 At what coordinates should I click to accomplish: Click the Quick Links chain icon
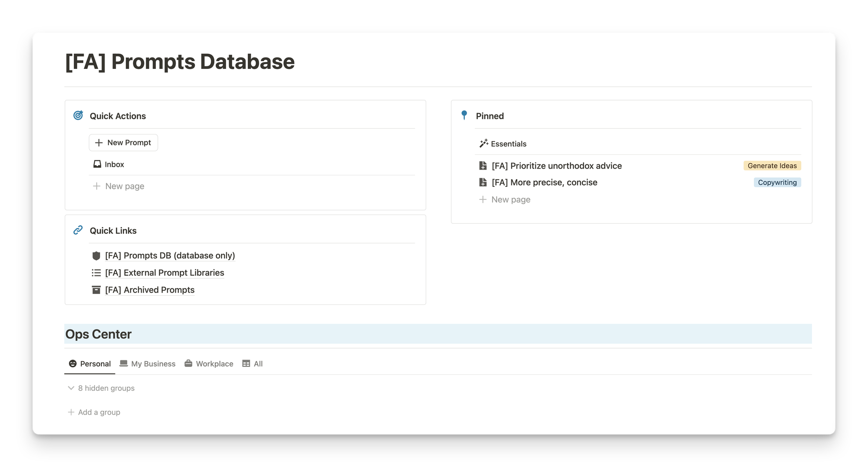(78, 230)
